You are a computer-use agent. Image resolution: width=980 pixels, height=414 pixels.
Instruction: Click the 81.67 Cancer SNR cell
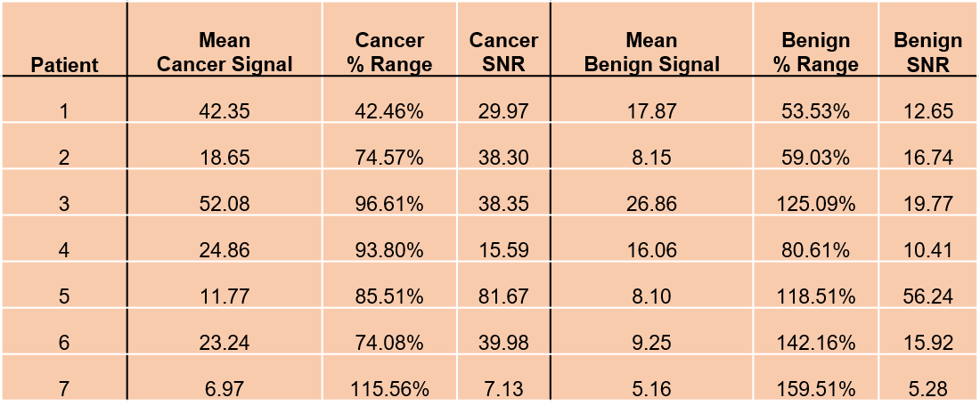point(503,296)
